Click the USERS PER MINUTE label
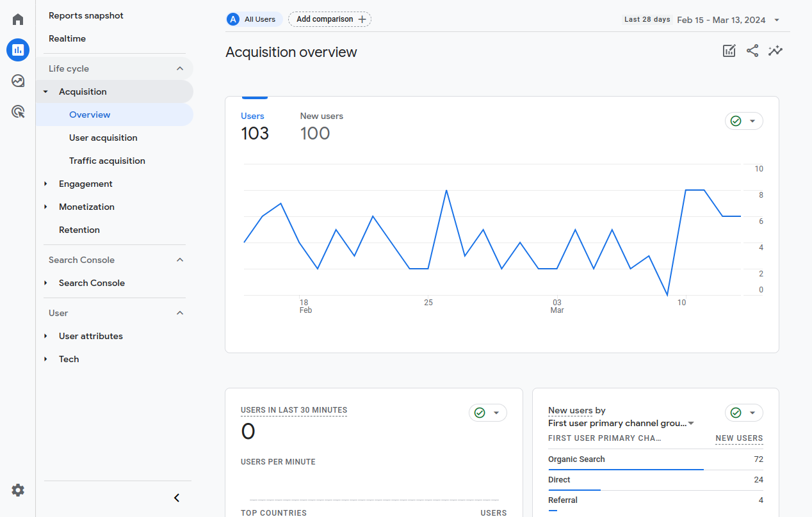The image size is (812, 517). 278,462
